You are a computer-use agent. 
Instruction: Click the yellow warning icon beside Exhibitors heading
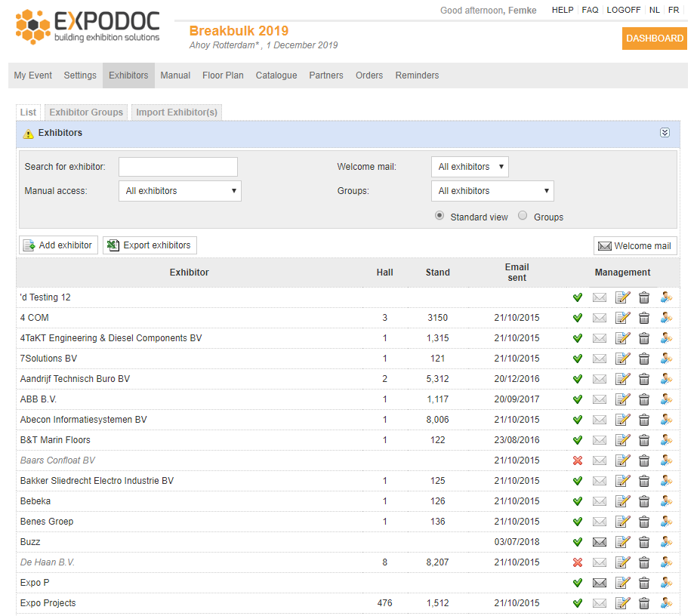tap(28, 134)
